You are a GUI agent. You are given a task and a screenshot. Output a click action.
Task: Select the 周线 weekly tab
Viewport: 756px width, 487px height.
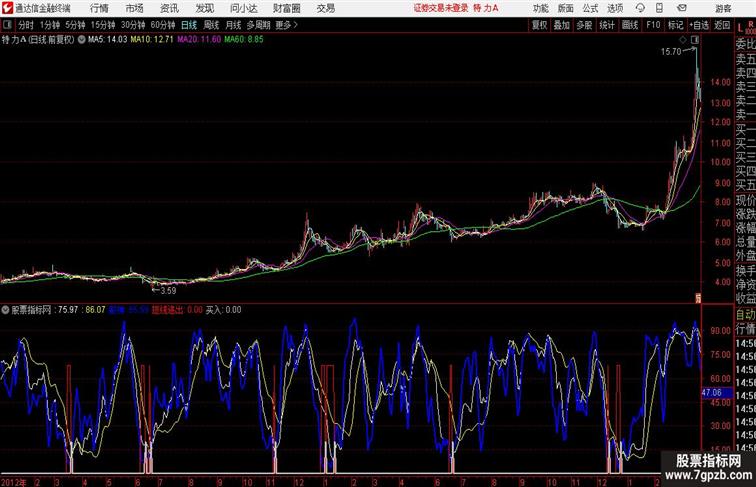click(x=211, y=25)
